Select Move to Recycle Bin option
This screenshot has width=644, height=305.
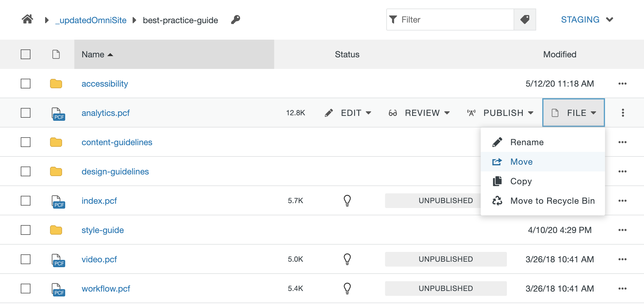click(552, 201)
